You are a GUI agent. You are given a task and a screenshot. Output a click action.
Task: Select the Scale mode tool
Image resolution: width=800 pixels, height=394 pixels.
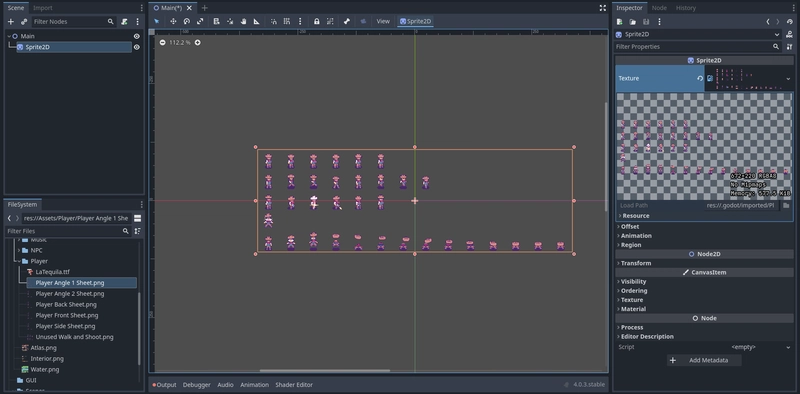tap(200, 21)
